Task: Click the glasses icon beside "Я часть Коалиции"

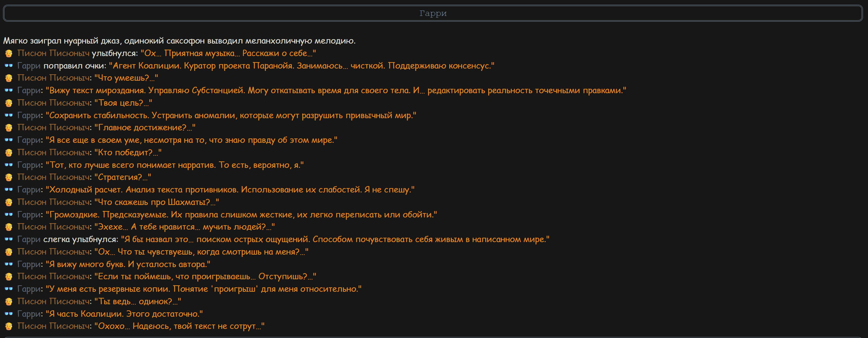Action: click(x=9, y=314)
